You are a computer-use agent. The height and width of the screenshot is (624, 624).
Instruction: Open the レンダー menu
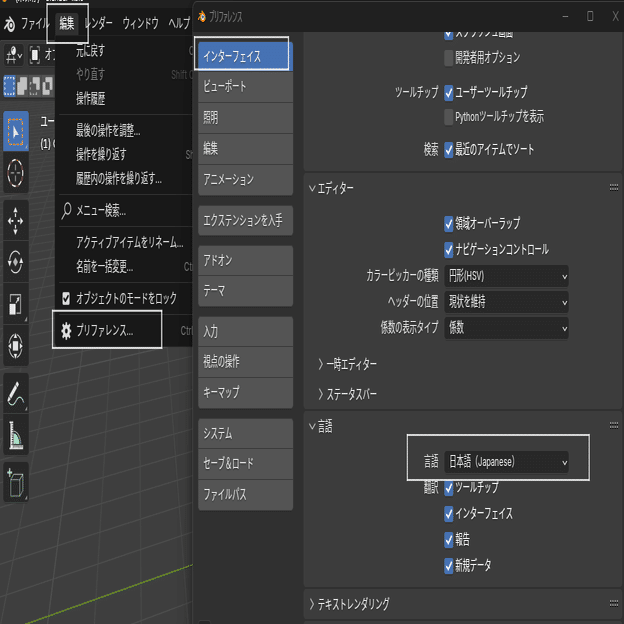coord(98,24)
